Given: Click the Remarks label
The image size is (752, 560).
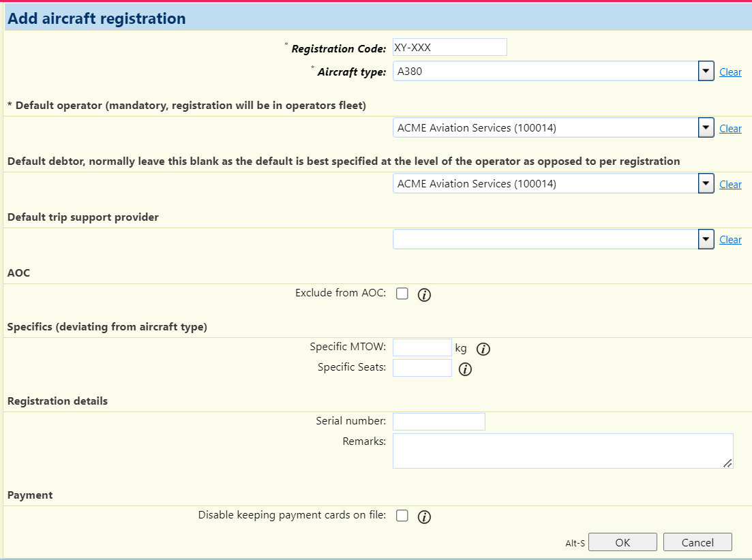Looking at the screenshot, I should point(364,441).
